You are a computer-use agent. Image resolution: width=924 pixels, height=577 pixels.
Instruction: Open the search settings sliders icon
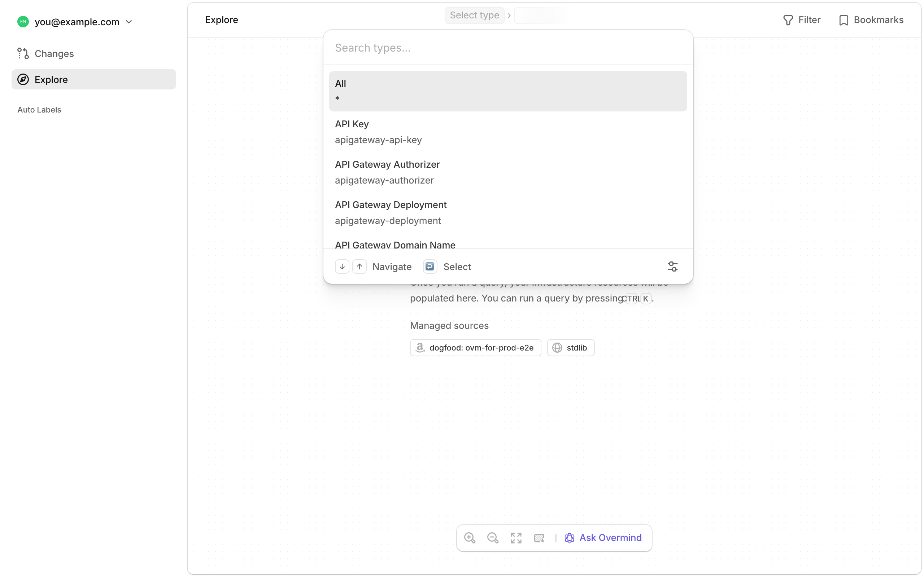click(672, 267)
